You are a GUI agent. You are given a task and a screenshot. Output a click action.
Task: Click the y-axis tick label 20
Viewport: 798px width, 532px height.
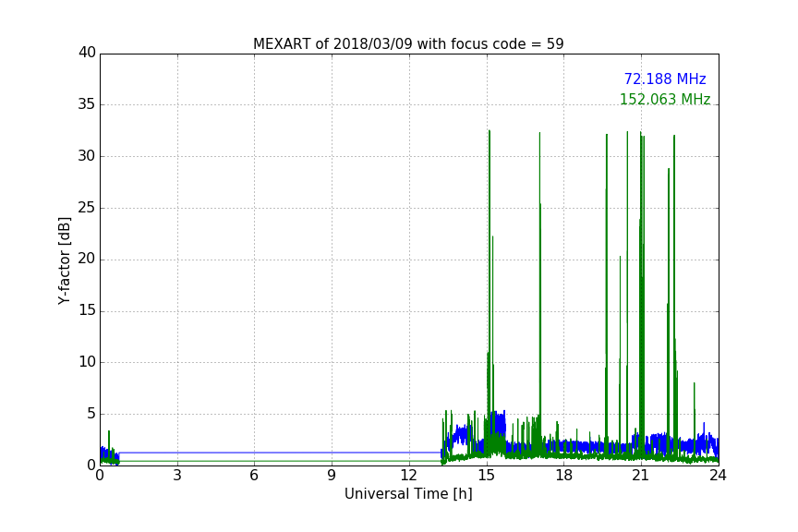pos(87,259)
